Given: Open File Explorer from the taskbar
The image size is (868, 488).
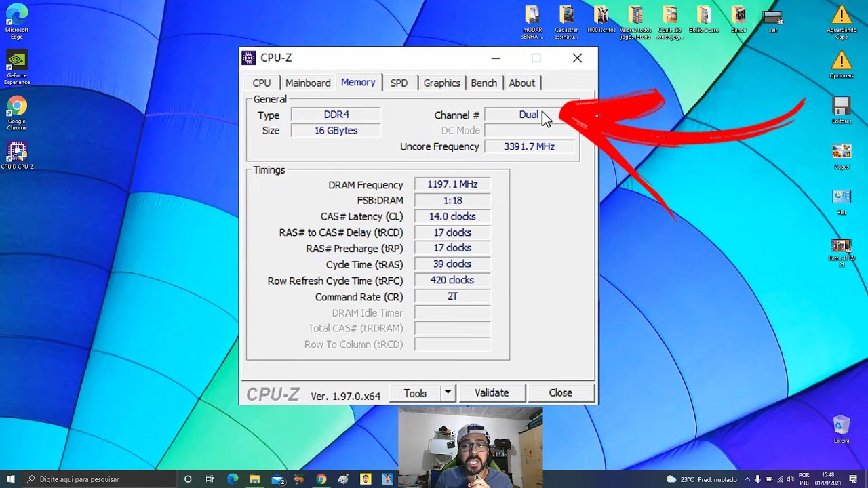Looking at the screenshot, I should 255,479.
